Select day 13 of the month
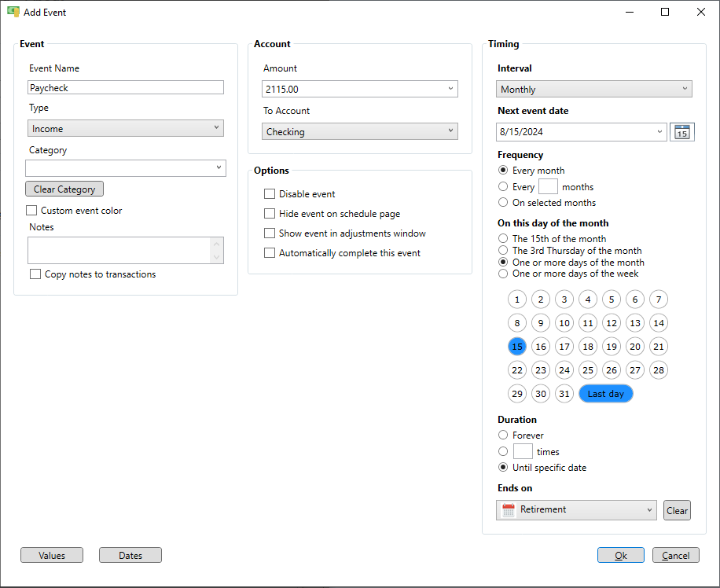720x588 pixels. click(x=635, y=323)
